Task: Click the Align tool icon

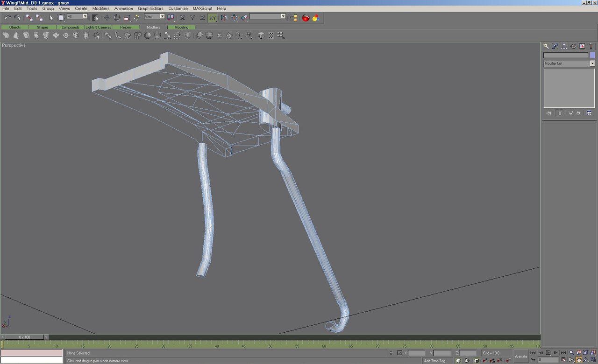Action: [244, 18]
